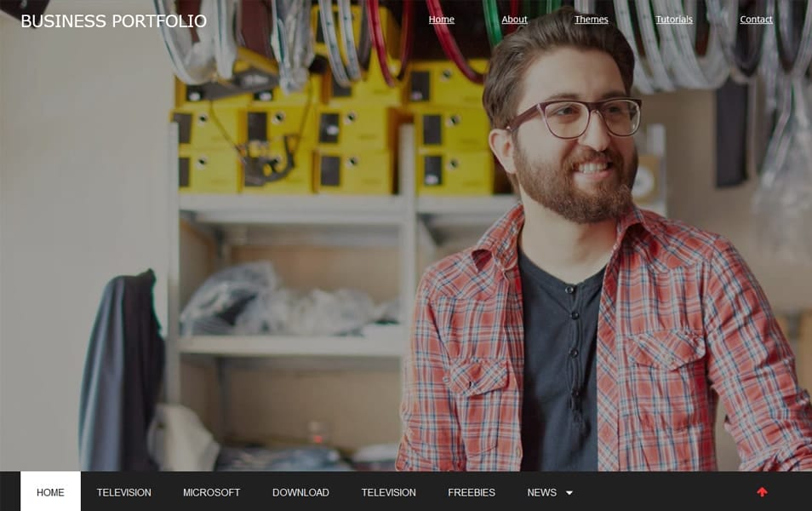812x511 pixels.
Task: Click the DOWNLOAD menu entry
Action: click(300, 492)
